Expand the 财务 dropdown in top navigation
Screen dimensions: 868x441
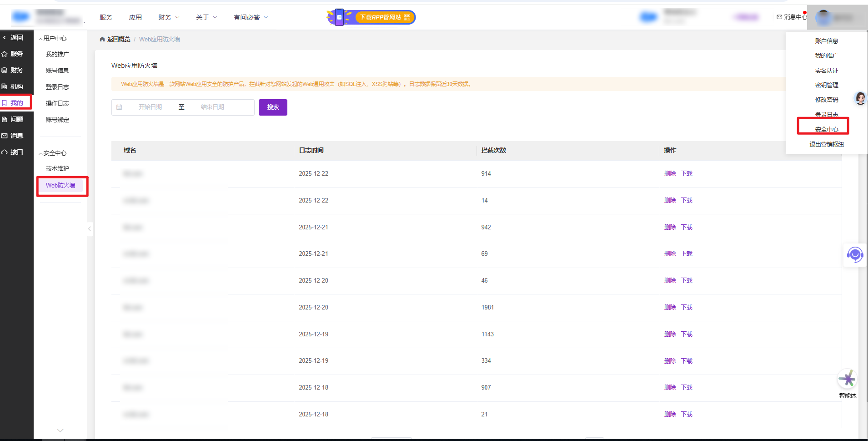[169, 17]
